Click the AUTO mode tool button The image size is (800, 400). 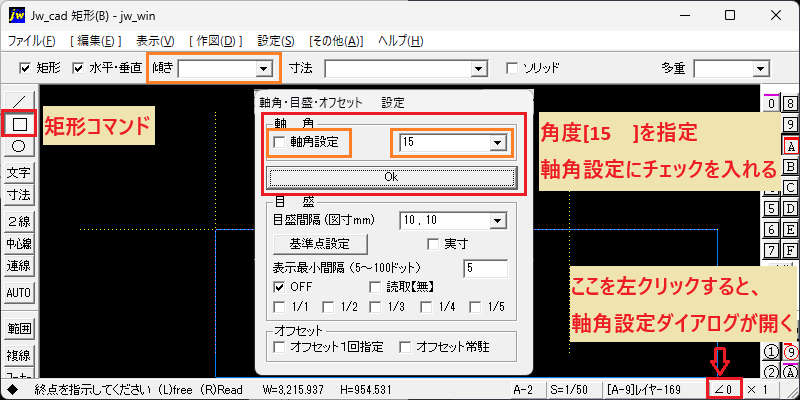click(19, 293)
